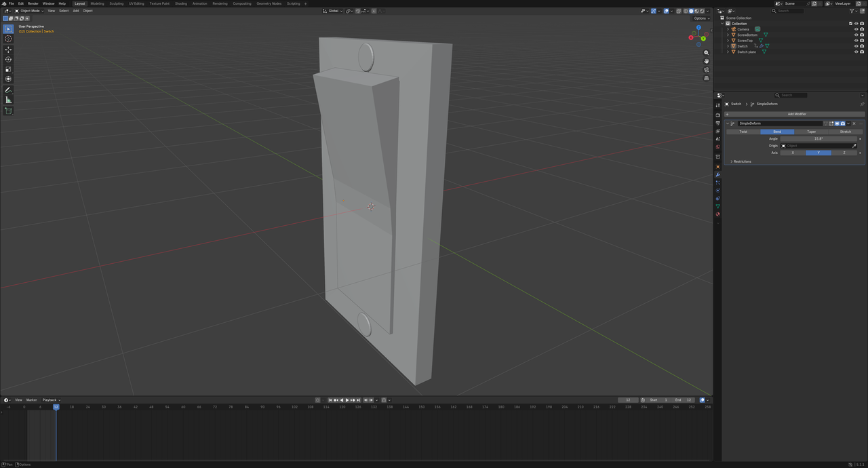Open Modifier properties wrench tab
Image resolution: width=868 pixels, height=468 pixels.
pos(717,175)
